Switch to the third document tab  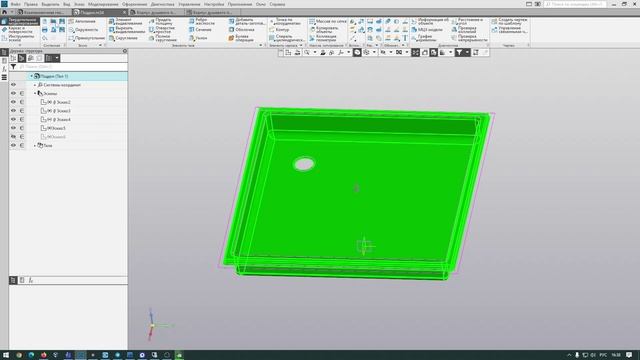155,13
